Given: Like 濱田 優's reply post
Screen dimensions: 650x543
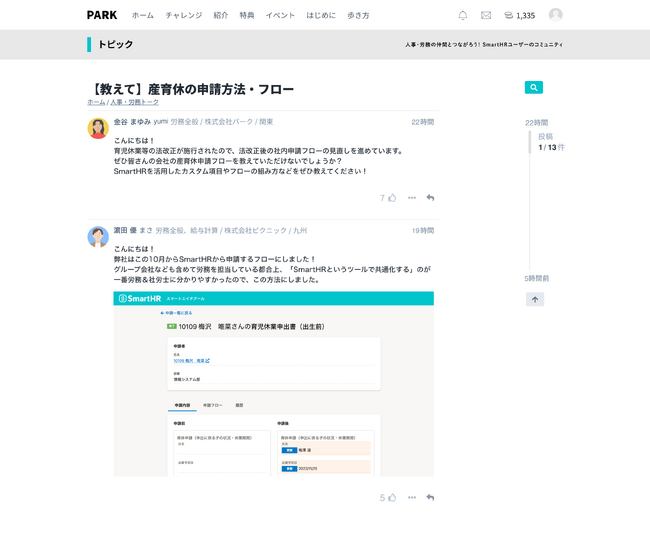Looking at the screenshot, I should (x=392, y=497).
